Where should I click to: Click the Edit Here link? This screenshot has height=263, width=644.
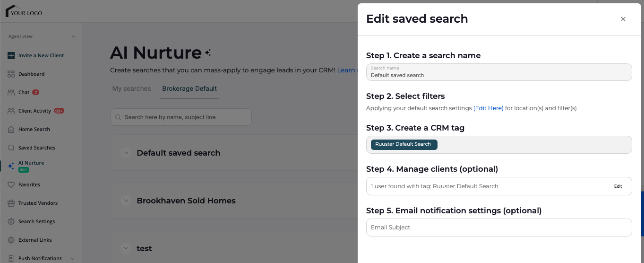click(x=489, y=108)
